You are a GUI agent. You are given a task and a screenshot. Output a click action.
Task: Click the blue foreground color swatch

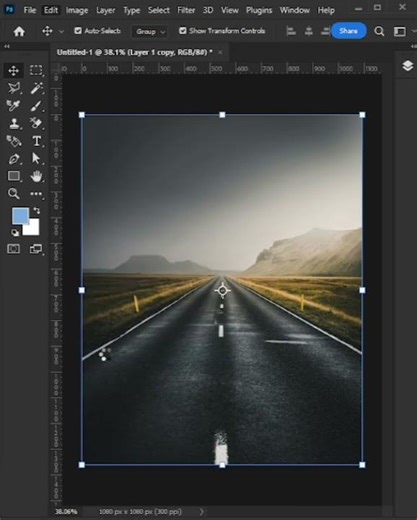coord(19,215)
